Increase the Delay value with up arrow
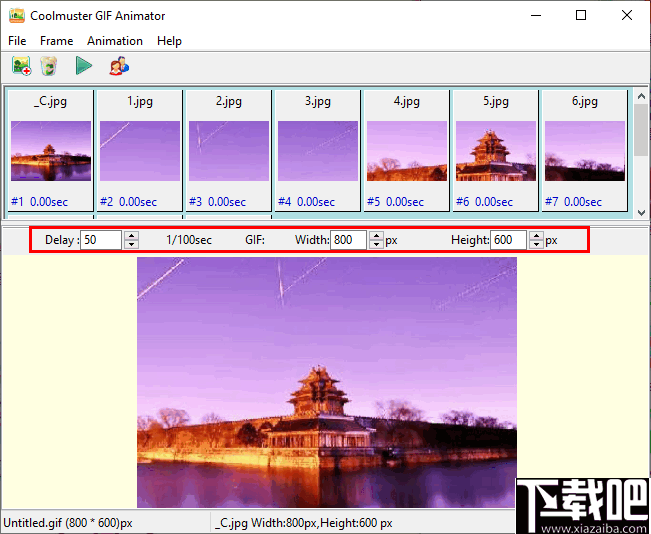The image size is (651, 534). (132, 236)
